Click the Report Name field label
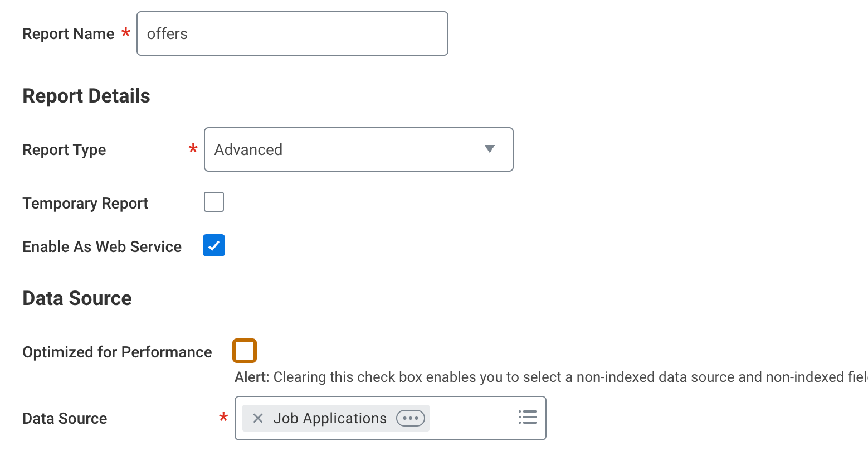The image size is (868, 465). (69, 34)
